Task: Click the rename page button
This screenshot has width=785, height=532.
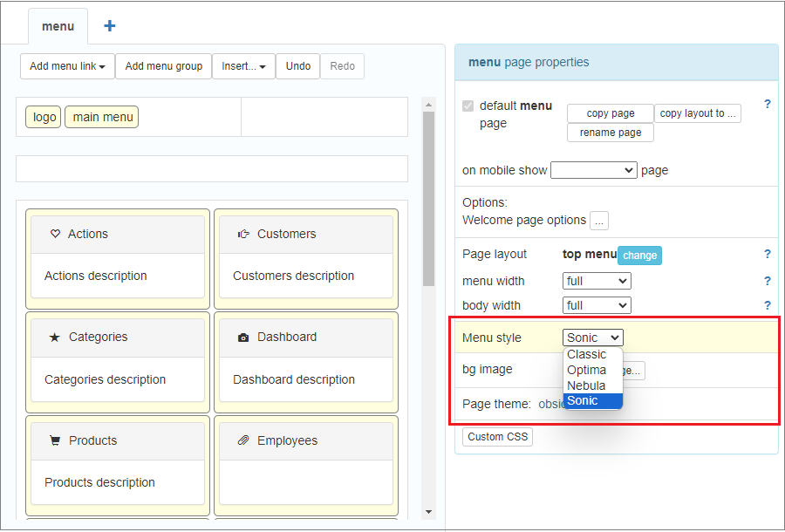Action: click(x=610, y=133)
